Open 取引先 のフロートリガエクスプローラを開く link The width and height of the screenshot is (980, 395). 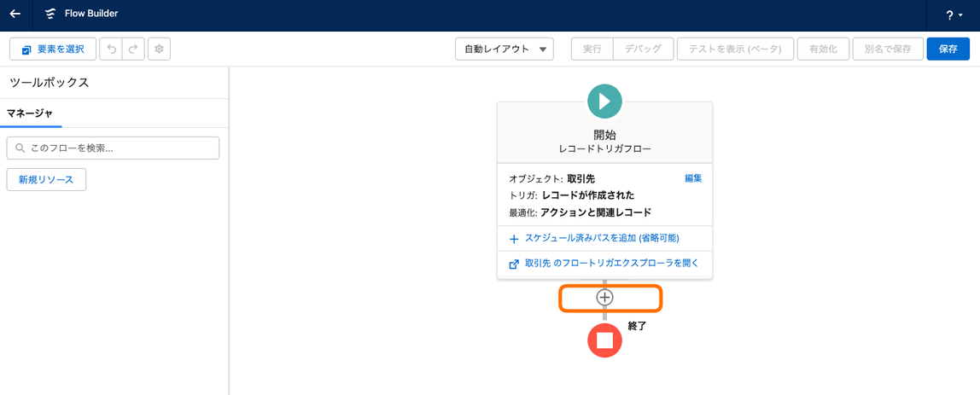tap(604, 264)
